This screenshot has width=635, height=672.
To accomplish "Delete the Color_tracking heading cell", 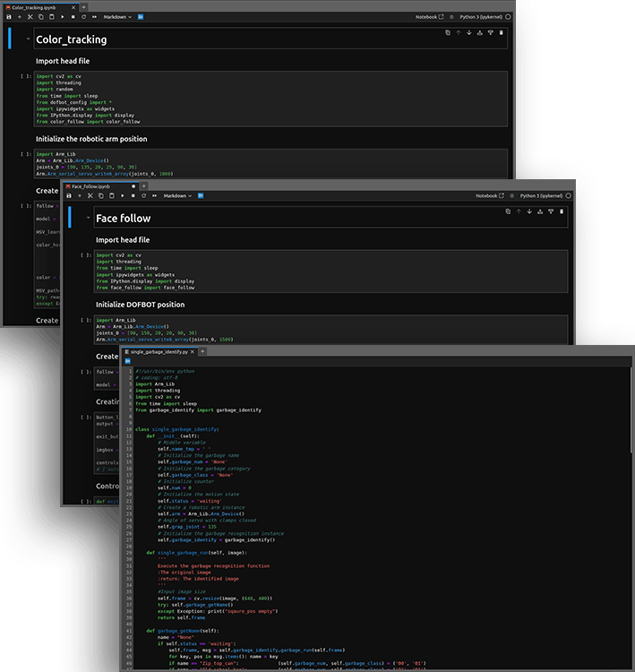I will 501,32.
